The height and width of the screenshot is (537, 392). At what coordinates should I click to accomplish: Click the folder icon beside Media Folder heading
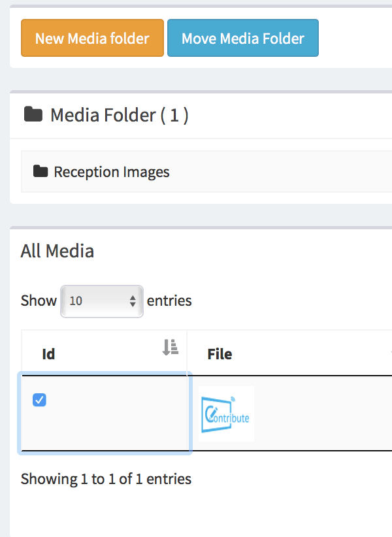pos(33,114)
